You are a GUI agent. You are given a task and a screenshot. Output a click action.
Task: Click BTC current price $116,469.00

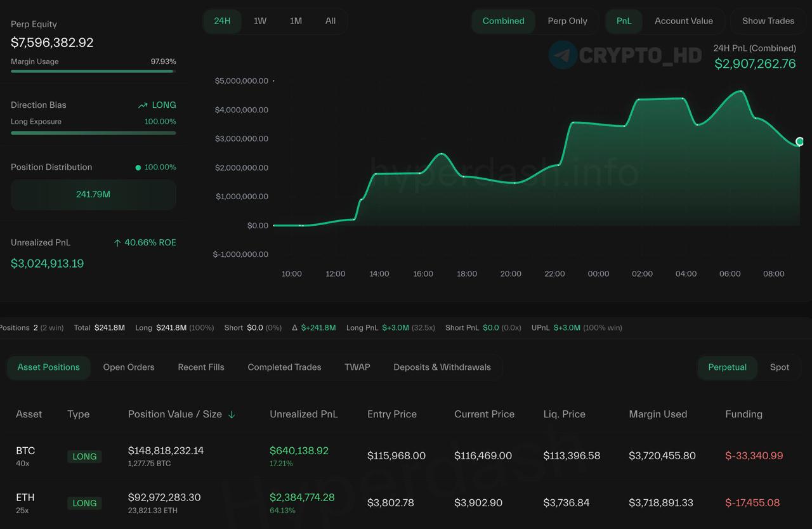(483, 456)
